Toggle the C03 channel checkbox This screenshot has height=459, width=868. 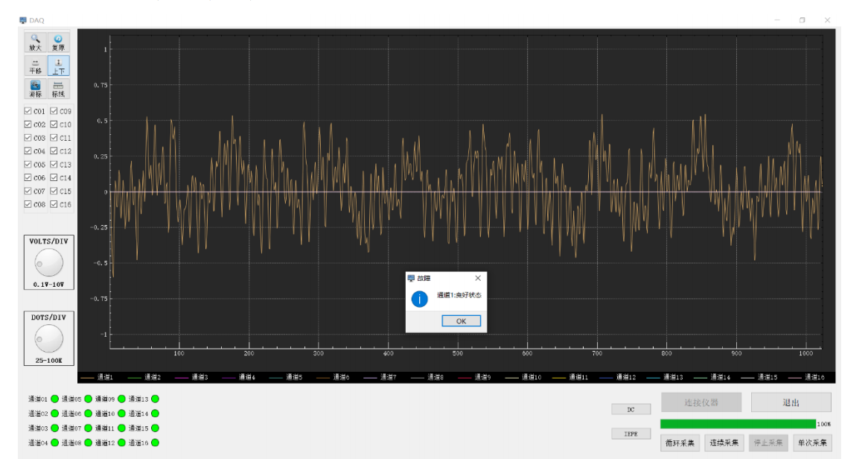(28, 138)
